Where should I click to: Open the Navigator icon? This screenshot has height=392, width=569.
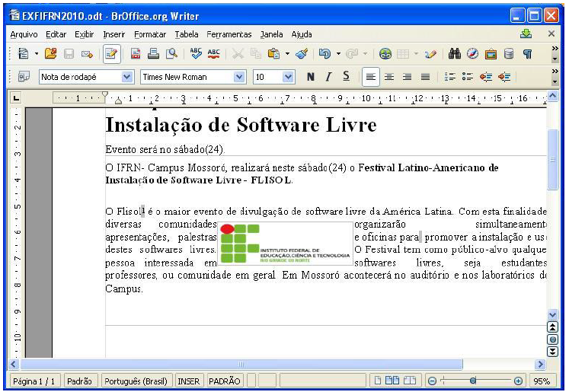click(x=472, y=54)
